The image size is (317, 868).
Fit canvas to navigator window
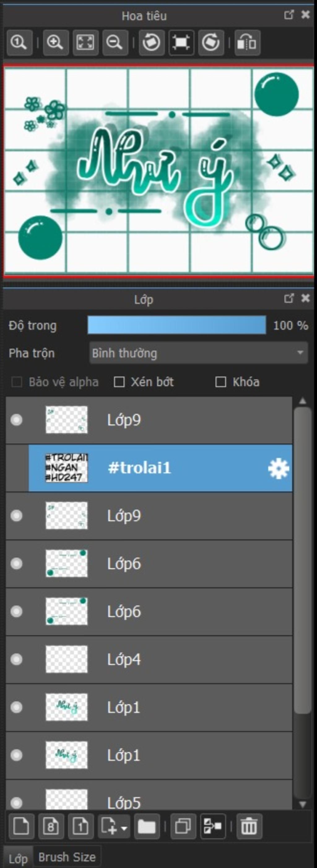pyautogui.click(x=85, y=43)
